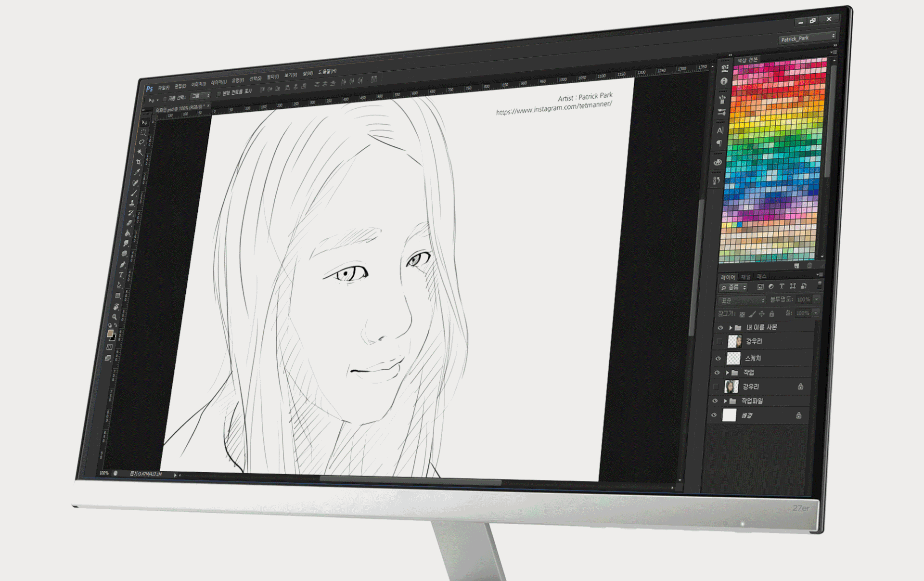Image resolution: width=924 pixels, height=581 pixels.
Task: Select the Eraser tool
Action: [x=129, y=223]
